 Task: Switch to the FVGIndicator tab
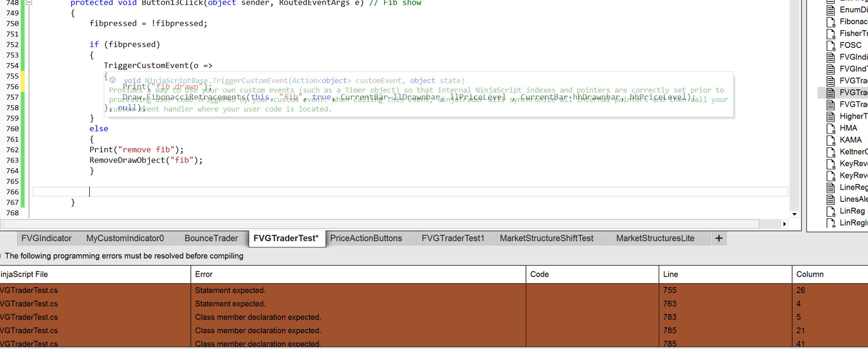pyautogui.click(x=46, y=238)
